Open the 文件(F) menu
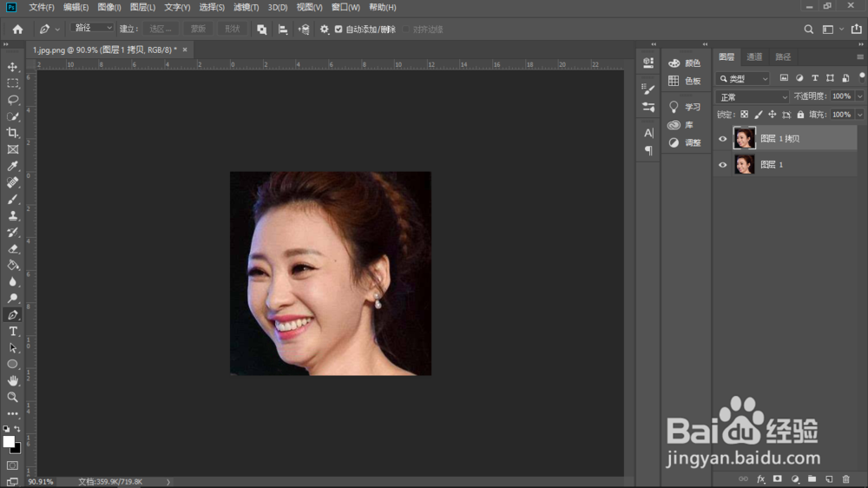Screen dimensions: 868x488 tap(42, 7)
